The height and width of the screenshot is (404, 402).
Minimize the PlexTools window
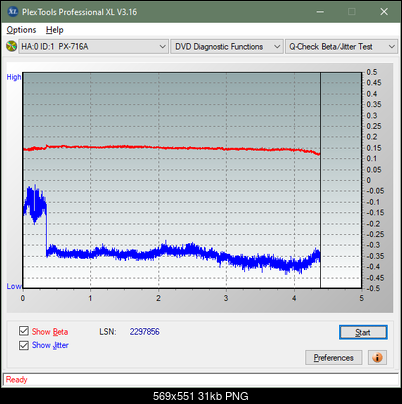click(320, 12)
